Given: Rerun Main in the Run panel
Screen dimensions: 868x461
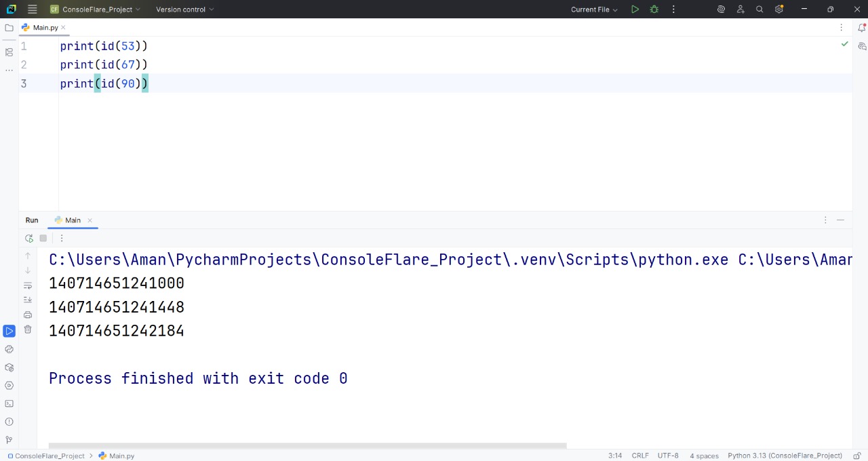Looking at the screenshot, I should pos(28,239).
